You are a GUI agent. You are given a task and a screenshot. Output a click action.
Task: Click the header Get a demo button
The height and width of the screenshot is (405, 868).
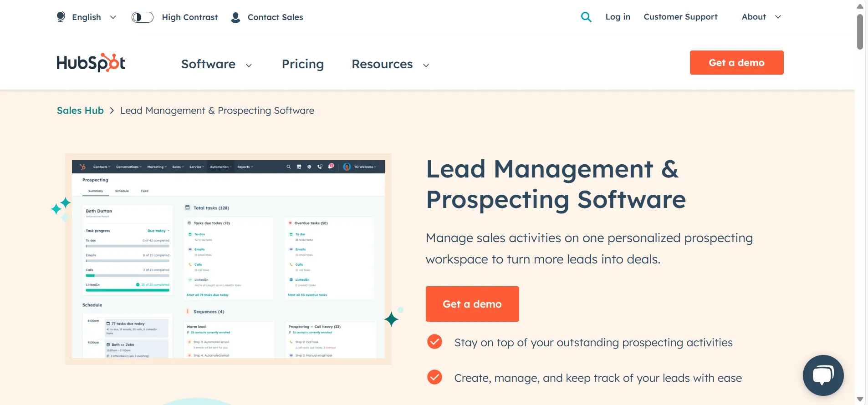(x=736, y=62)
